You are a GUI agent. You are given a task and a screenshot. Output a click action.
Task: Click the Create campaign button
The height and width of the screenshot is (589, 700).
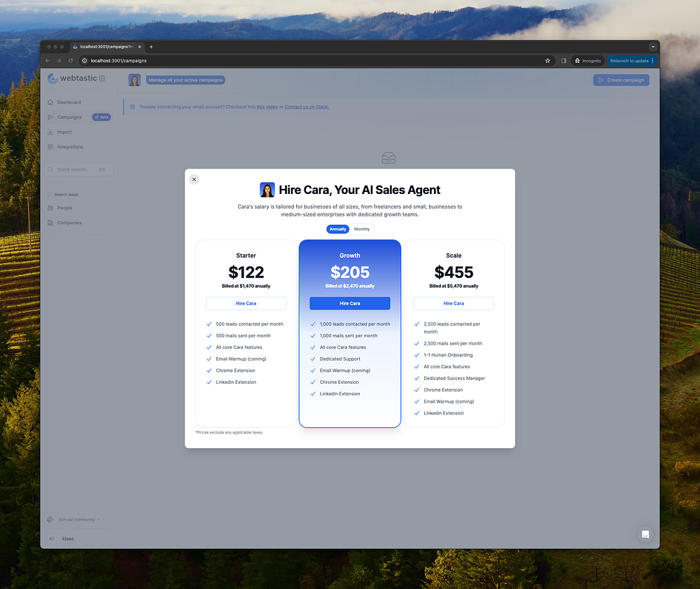[621, 80]
